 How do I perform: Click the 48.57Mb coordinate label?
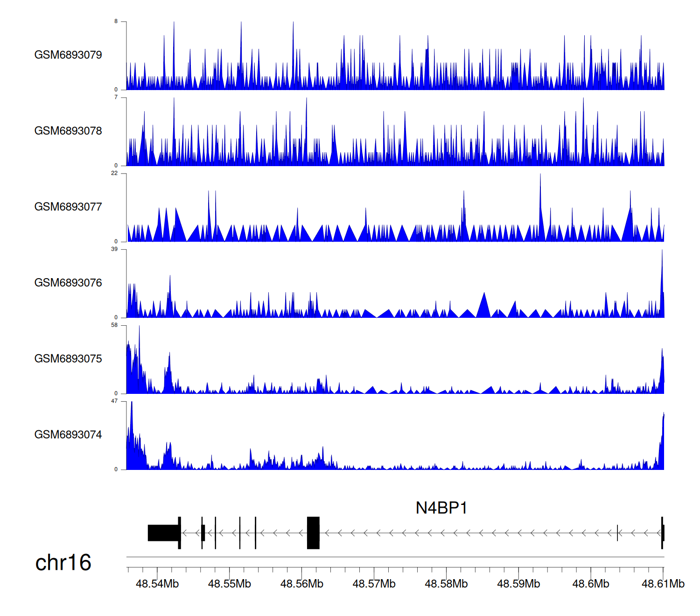coord(374,584)
